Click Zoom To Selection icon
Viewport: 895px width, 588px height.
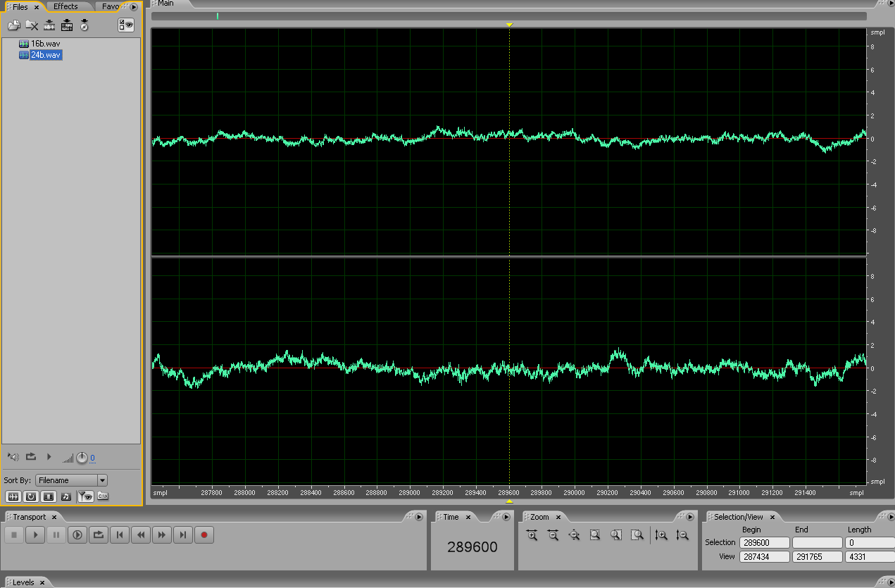tap(595, 535)
